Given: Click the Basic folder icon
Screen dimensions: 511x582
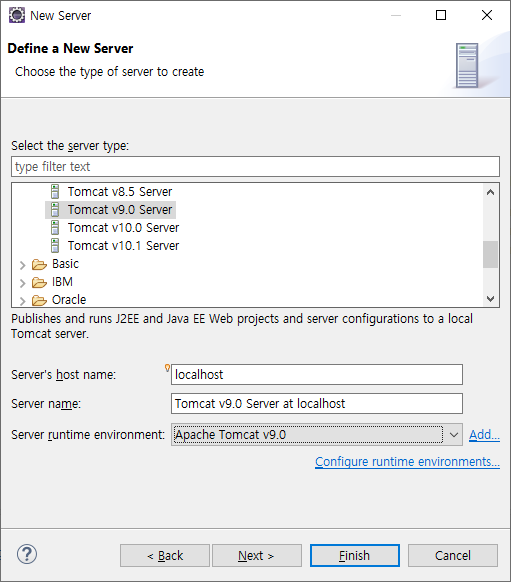Looking at the screenshot, I should [x=39, y=264].
